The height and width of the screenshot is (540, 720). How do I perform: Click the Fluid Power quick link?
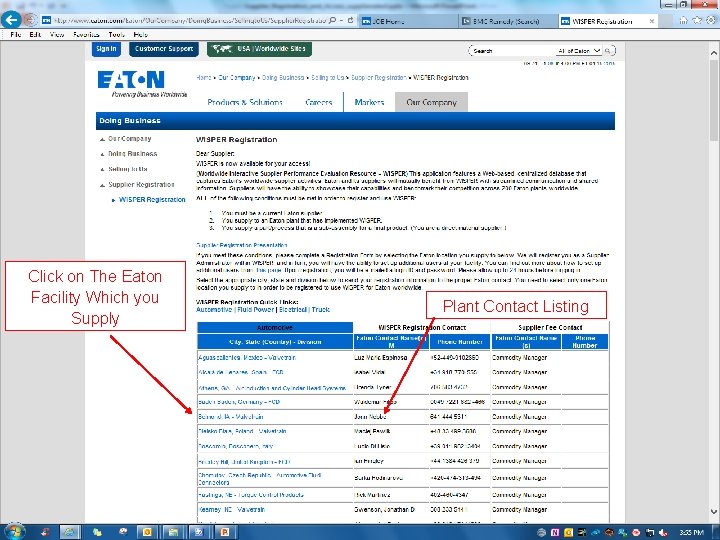[255, 309]
